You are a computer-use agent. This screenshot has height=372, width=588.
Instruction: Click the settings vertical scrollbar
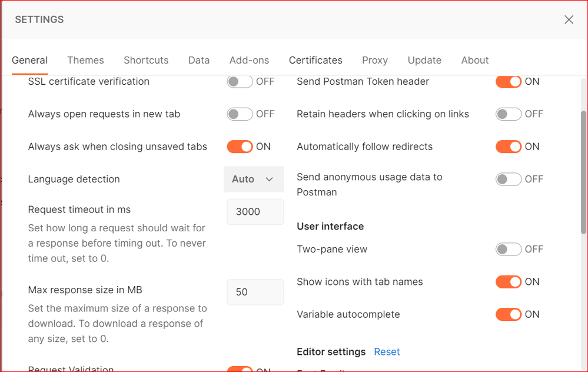pyautogui.click(x=583, y=172)
